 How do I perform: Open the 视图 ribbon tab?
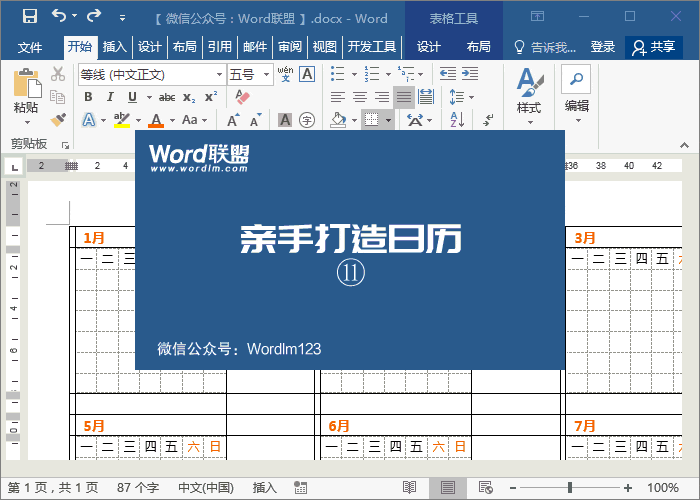[325, 46]
